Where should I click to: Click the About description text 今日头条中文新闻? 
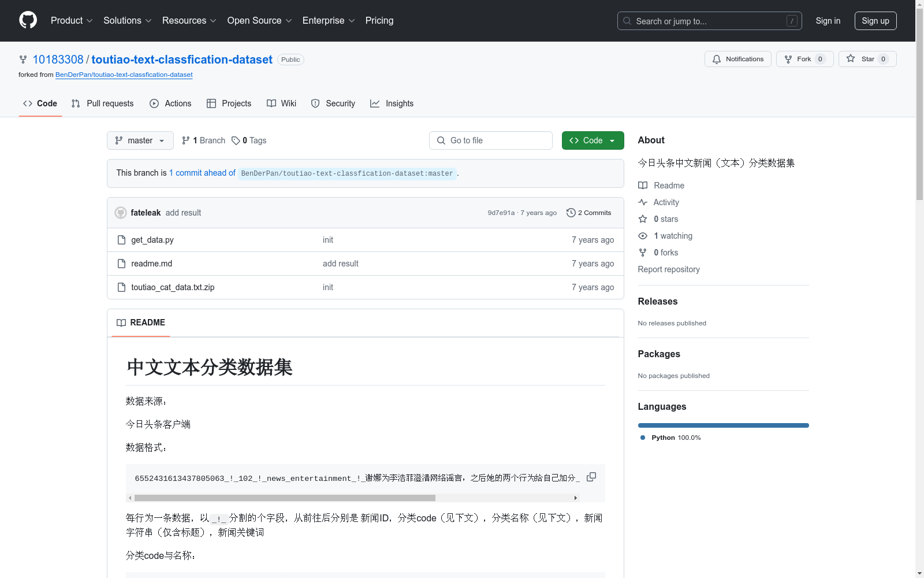(x=716, y=163)
